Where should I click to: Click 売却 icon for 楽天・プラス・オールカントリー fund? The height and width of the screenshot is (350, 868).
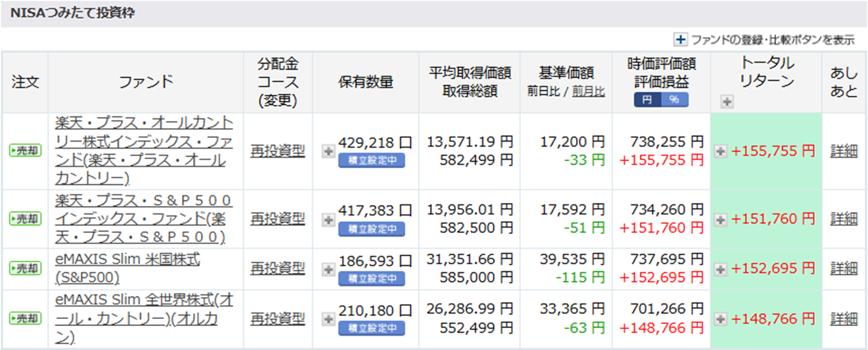click(x=25, y=151)
